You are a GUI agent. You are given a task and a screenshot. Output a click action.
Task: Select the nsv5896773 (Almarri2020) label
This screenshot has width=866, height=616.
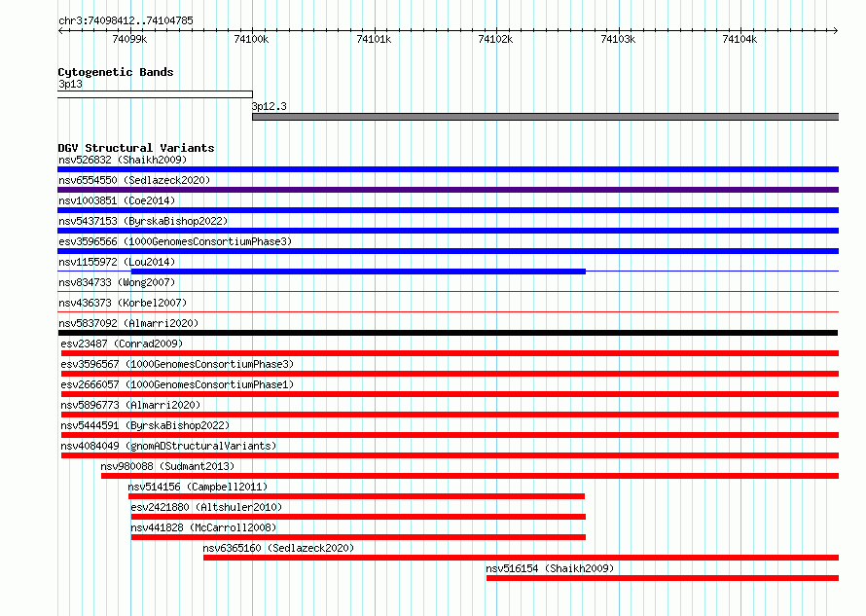(x=130, y=405)
